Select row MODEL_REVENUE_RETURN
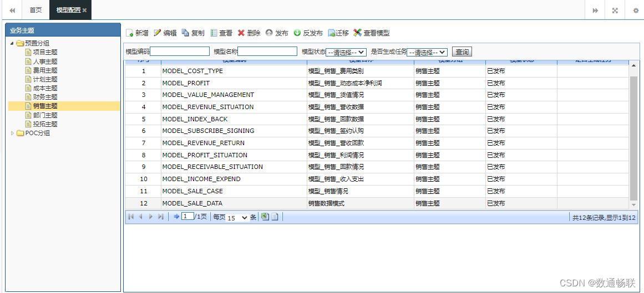The width and height of the screenshot is (644, 293). pyautogui.click(x=377, y=143)
